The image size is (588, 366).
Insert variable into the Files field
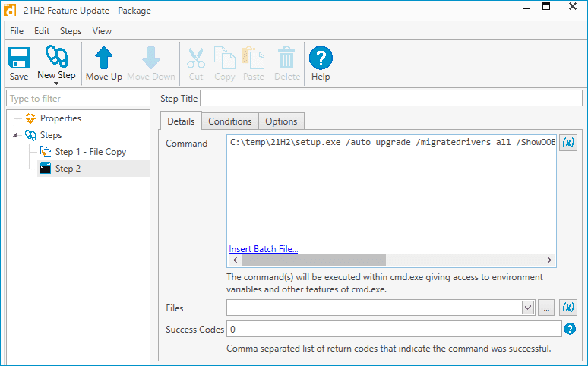pyautogui.click(x=568, y=308)
